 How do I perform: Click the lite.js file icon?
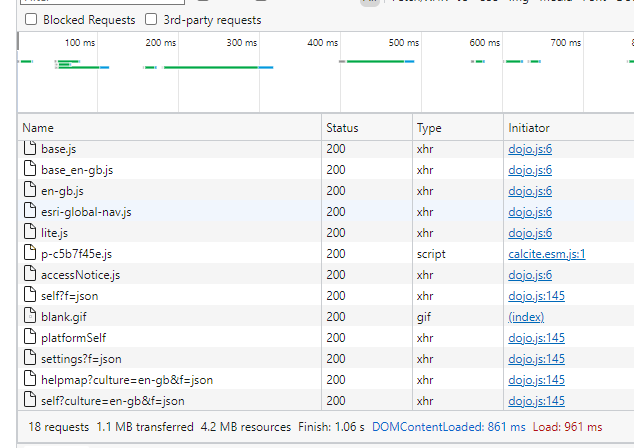[x=29, y=233]
